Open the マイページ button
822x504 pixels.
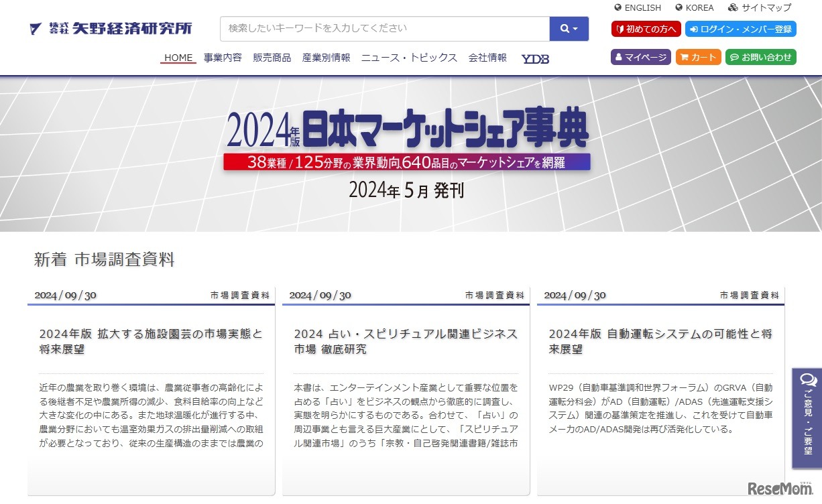click(641, 57)
